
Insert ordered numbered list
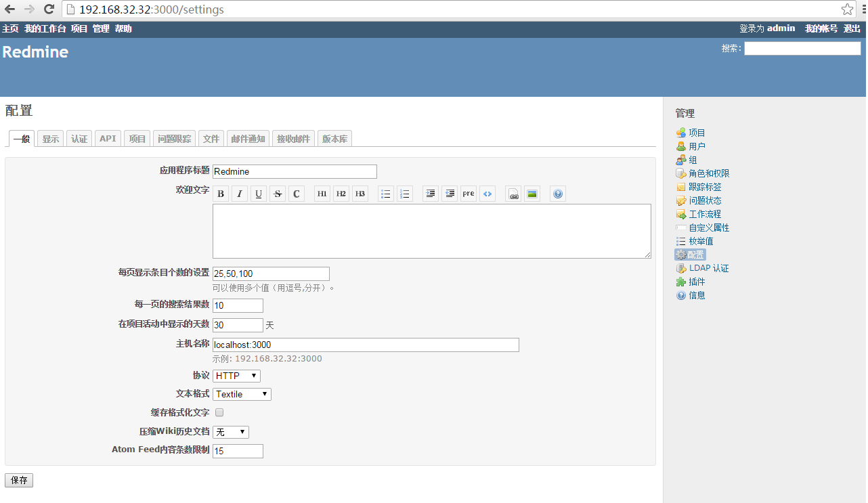point(405,194)
